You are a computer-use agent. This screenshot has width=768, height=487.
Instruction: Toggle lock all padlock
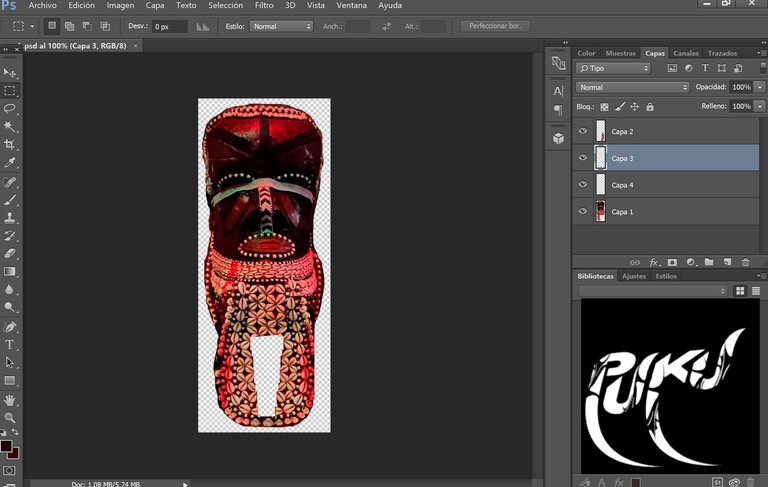(x=650, y=106)
